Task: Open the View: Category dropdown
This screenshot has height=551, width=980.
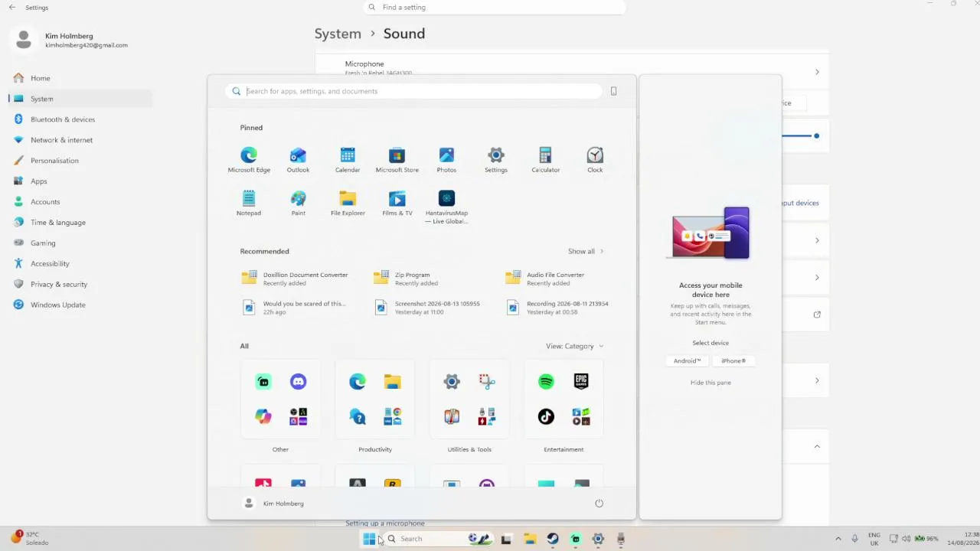Action: point(574,346)
